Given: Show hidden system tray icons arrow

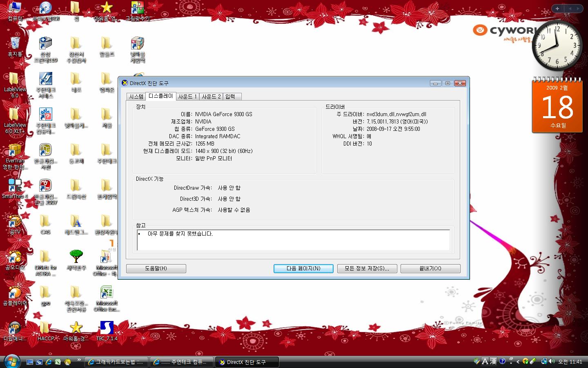Looking at the screenshot, I should click(x=518, y=361).
